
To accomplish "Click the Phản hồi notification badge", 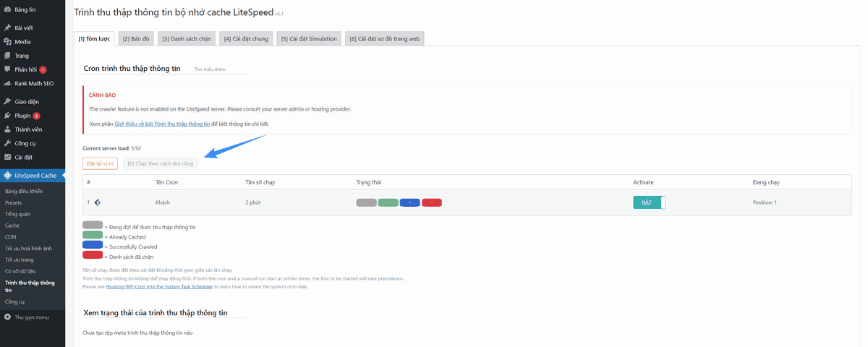I will pyautogui.click(x=43, y=69).
